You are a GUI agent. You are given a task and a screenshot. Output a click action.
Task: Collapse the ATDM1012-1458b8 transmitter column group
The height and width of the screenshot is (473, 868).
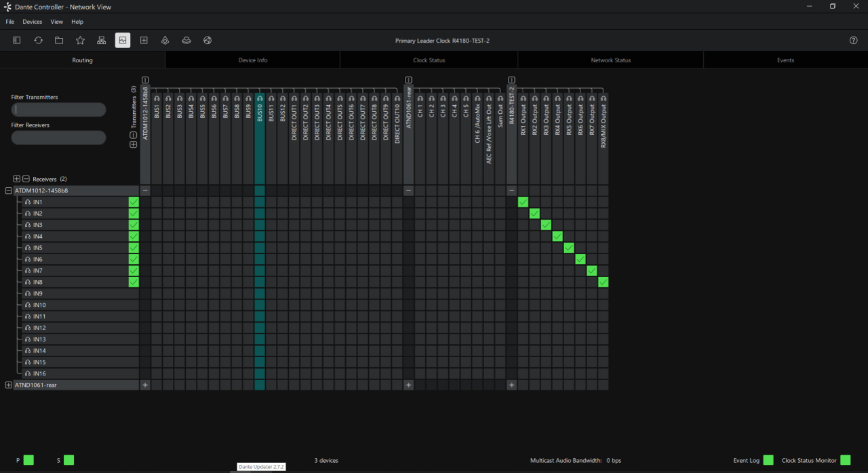pyautogui.click(x=145, y=80)
